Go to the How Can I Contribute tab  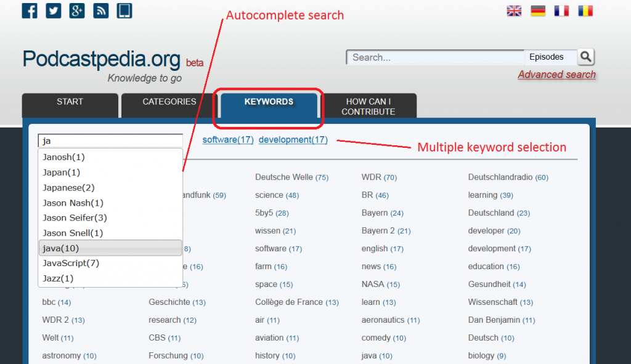pyautogui.click(x=368, y=107)
